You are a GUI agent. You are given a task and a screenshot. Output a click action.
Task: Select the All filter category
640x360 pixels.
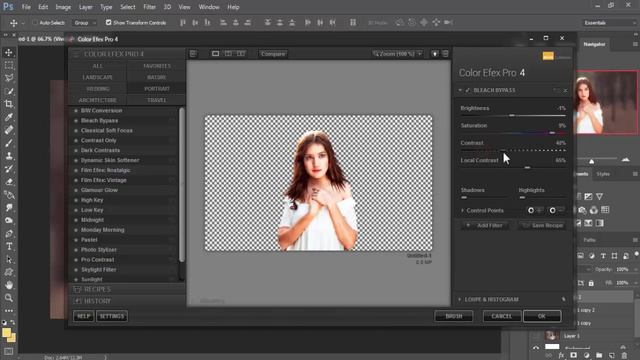(x=98, y=66)
